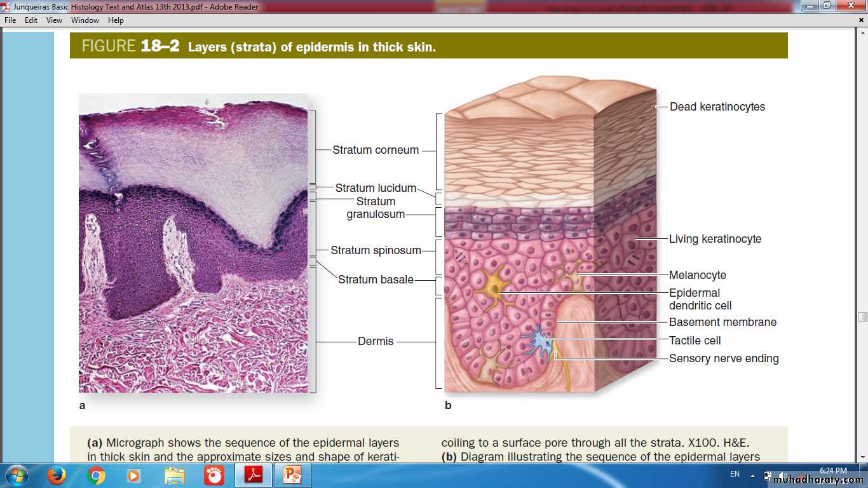Open the Edit menu
Viewport: 868px width, 488px height.
[31, 20]
